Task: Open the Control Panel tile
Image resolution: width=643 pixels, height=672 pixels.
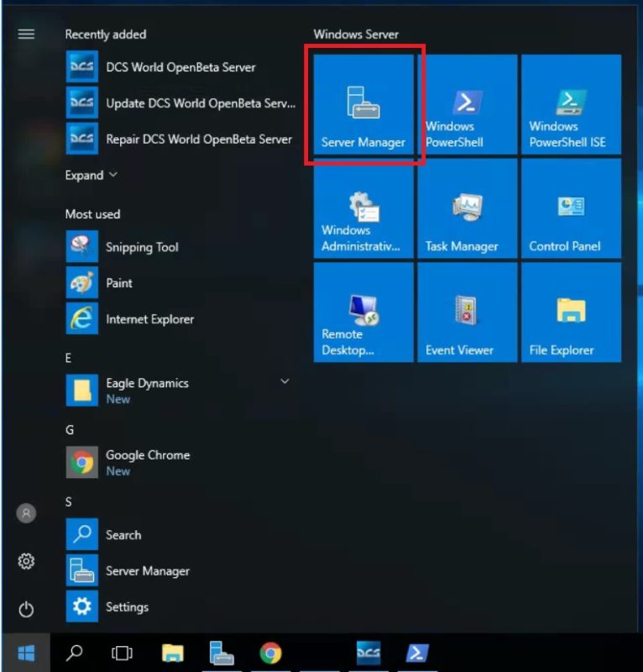Action: 571,208
